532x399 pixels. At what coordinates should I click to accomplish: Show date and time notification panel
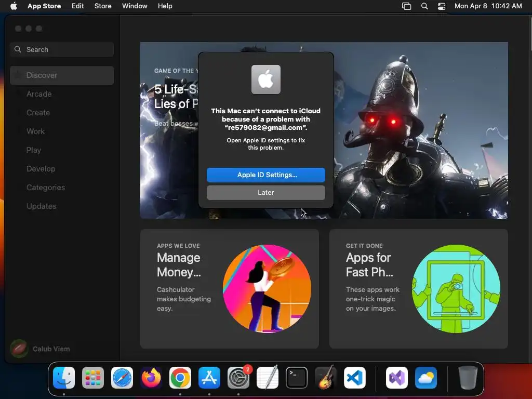pyautogui.click(x=488, y=6)
